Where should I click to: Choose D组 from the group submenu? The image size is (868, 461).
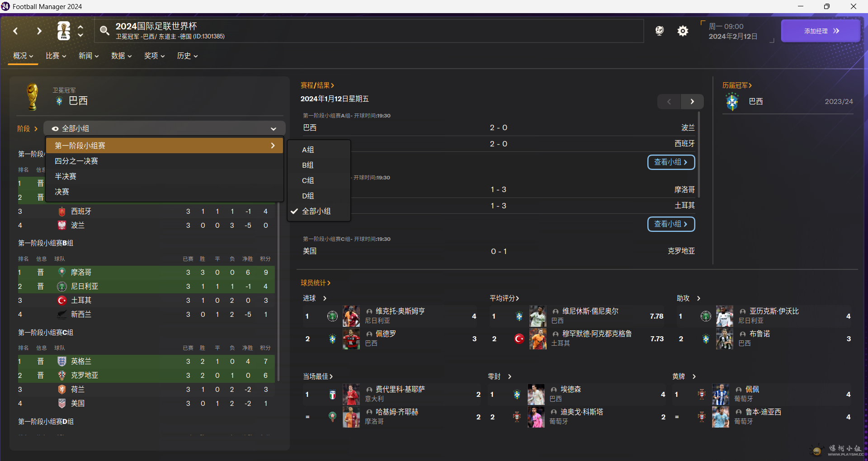(308, 196)
